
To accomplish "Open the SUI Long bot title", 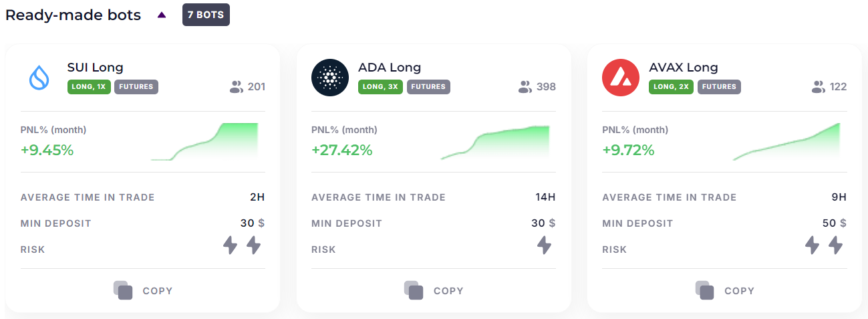I will (96, 67).
